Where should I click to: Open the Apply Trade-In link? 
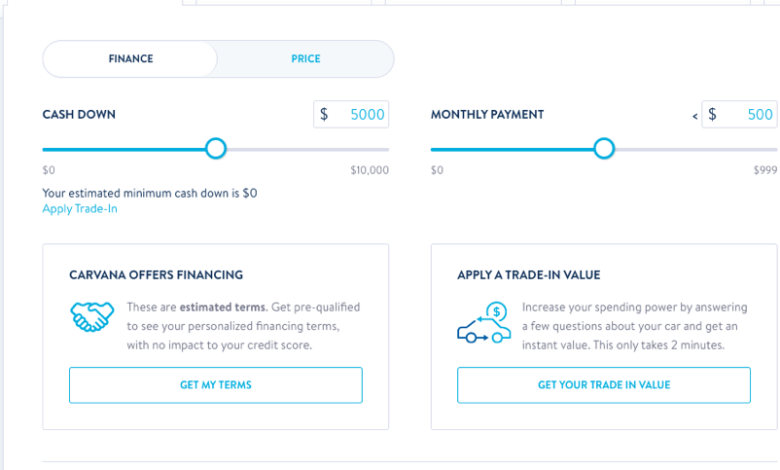click(80, 209)
